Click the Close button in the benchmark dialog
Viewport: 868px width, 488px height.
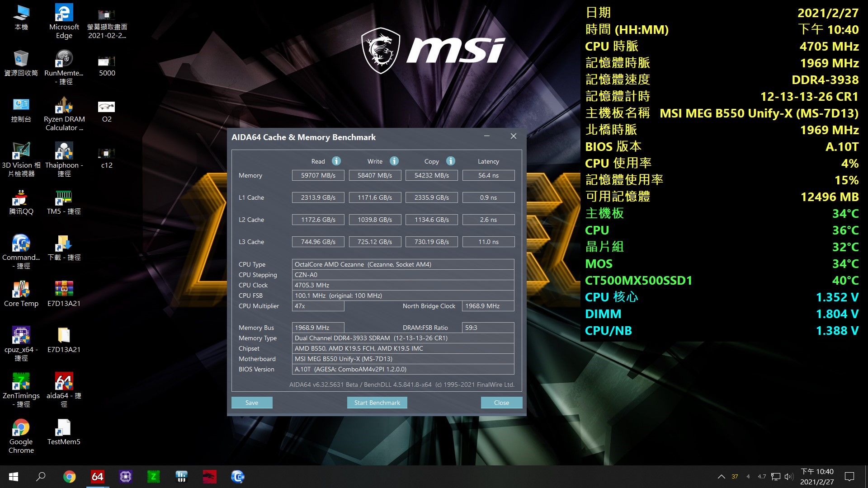click(501, 403)
